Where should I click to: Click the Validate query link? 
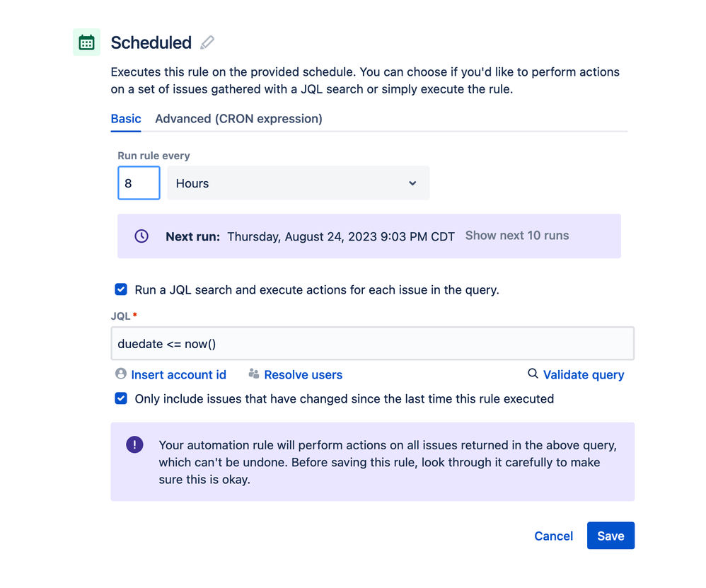tap(583, 375)
